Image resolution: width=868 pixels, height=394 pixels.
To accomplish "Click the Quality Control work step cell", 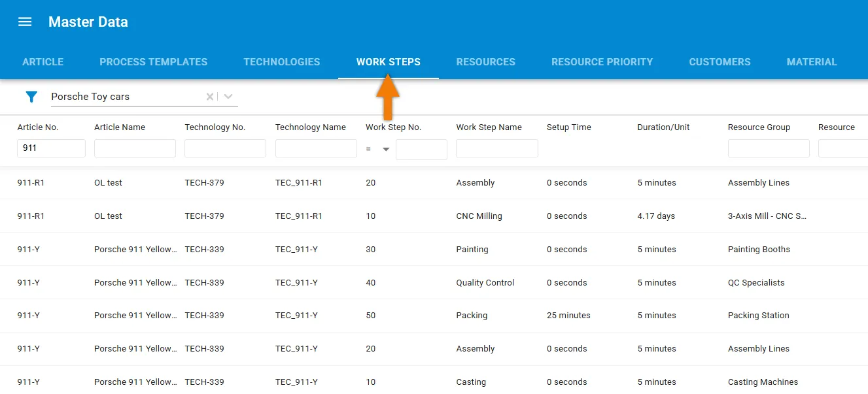I will point(485,283).
